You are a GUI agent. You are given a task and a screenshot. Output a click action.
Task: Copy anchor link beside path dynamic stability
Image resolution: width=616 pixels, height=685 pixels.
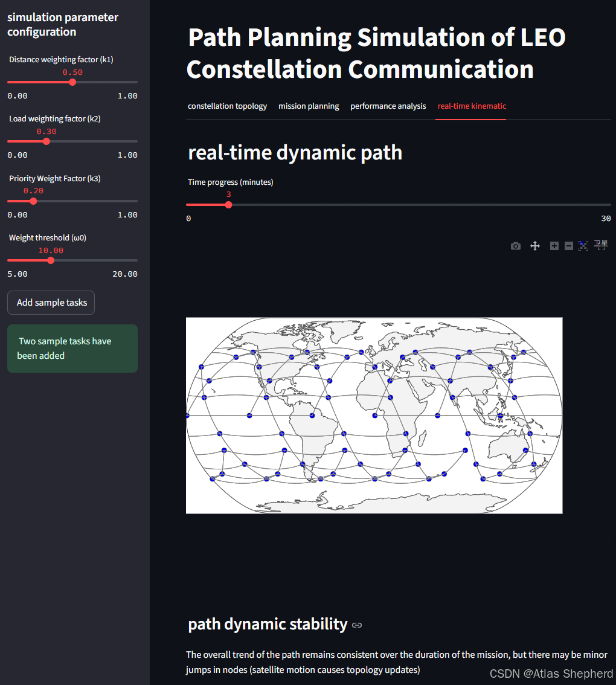point(357,625)
